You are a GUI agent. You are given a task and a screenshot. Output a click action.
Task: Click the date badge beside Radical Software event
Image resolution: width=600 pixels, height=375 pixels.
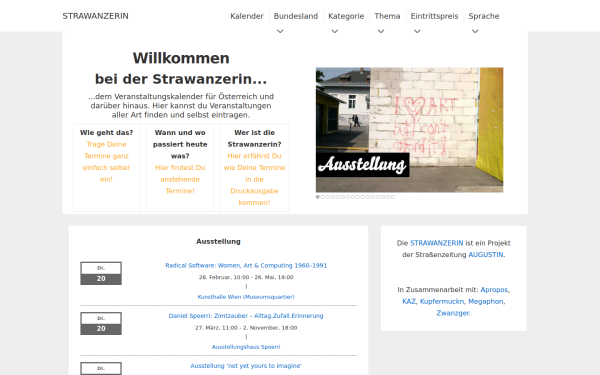click(x=101, y=273)
